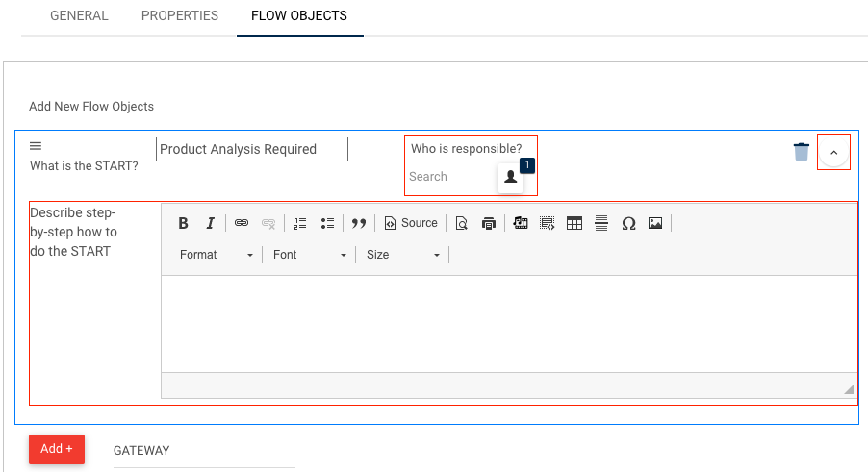Delete flow object with trash icon
This screenshot has width=868, height=472.
(801, 152)
